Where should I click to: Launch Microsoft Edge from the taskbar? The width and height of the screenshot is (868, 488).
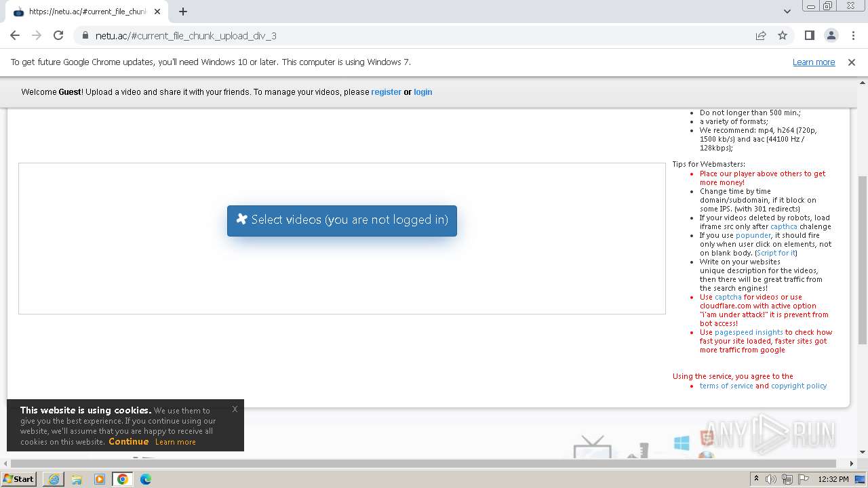click(146, 479)
